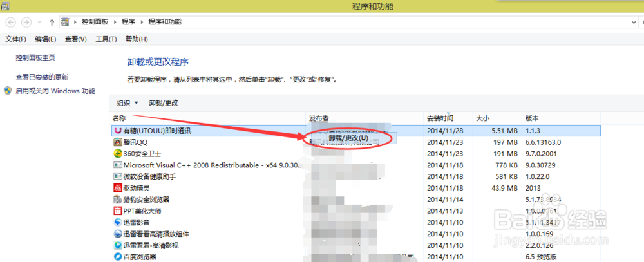Click the 迅雷影音 program icon
Image resolution: width=644 pixels, height=262 pixels.
point(118,223)
